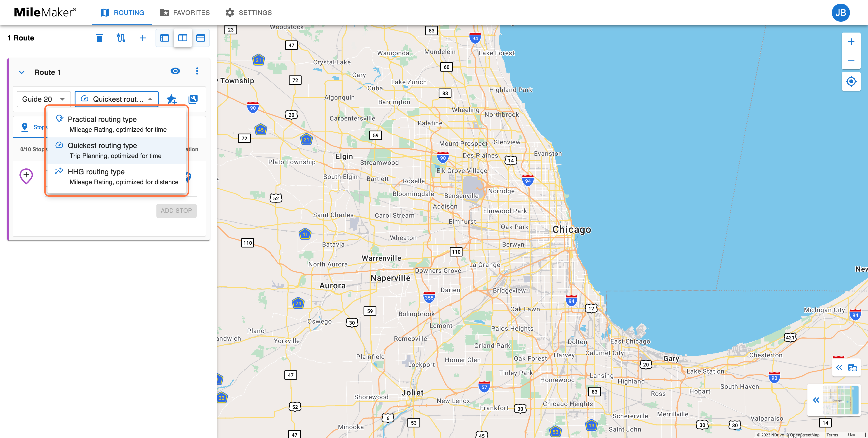This screenshot has height=438, width=868.
Task: Click the purple add stop pin icon
Action: click(26, 176)
